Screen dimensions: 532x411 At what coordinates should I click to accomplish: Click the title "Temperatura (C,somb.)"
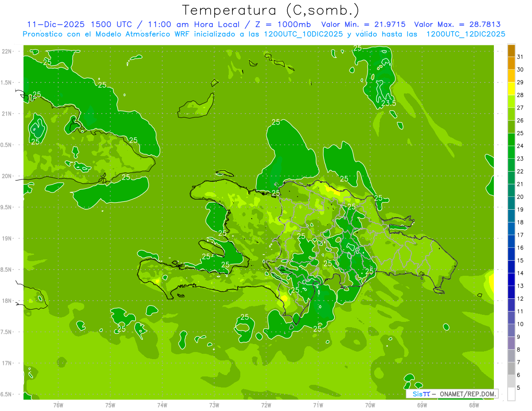tap(270, 10)
